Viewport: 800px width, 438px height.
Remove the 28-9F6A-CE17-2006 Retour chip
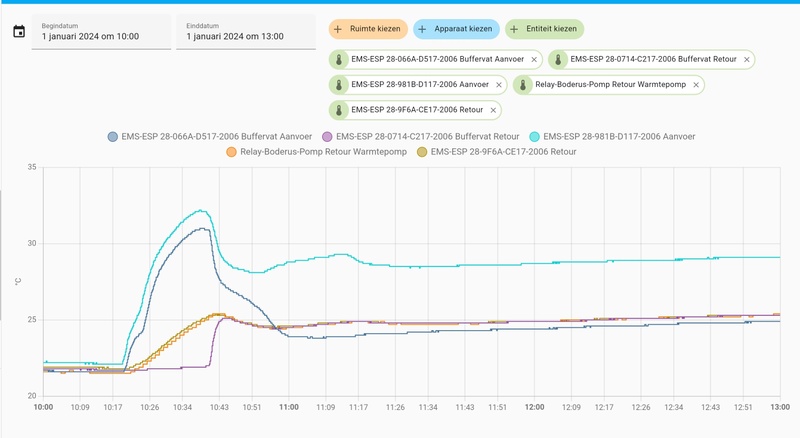pyautogui.click(x=493, y=110)
